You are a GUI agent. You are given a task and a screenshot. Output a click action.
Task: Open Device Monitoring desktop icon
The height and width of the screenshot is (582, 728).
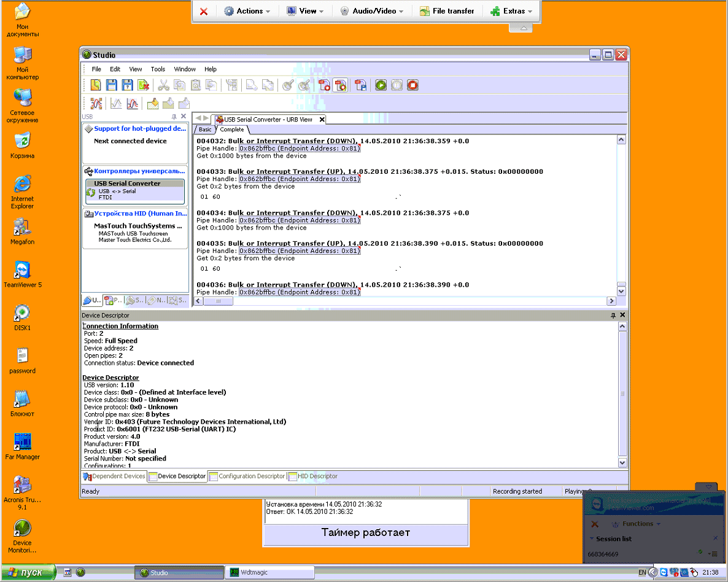pos(22,536)
